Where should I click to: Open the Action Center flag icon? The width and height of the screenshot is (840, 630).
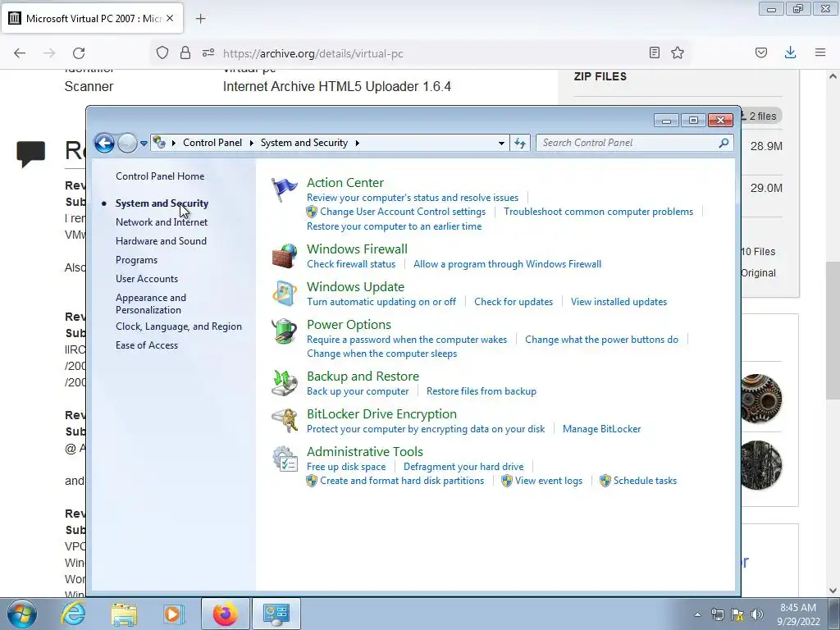(x=284, y=189)
